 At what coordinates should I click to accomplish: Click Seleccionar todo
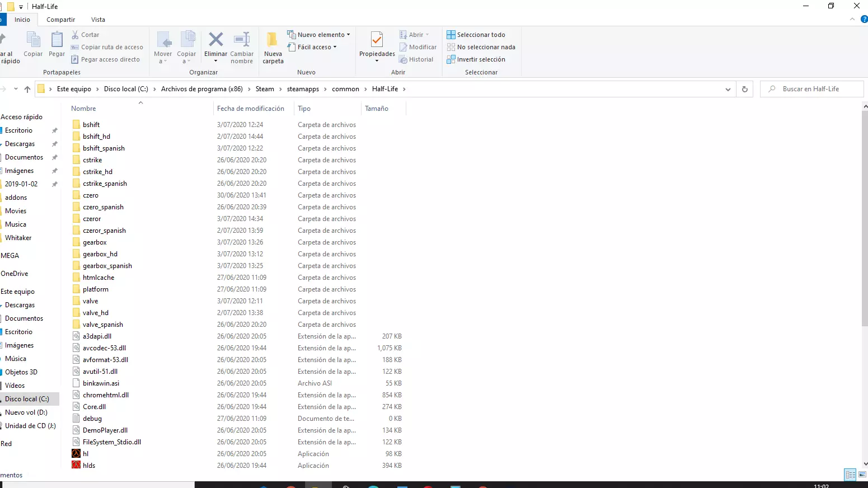coord(476,35)
